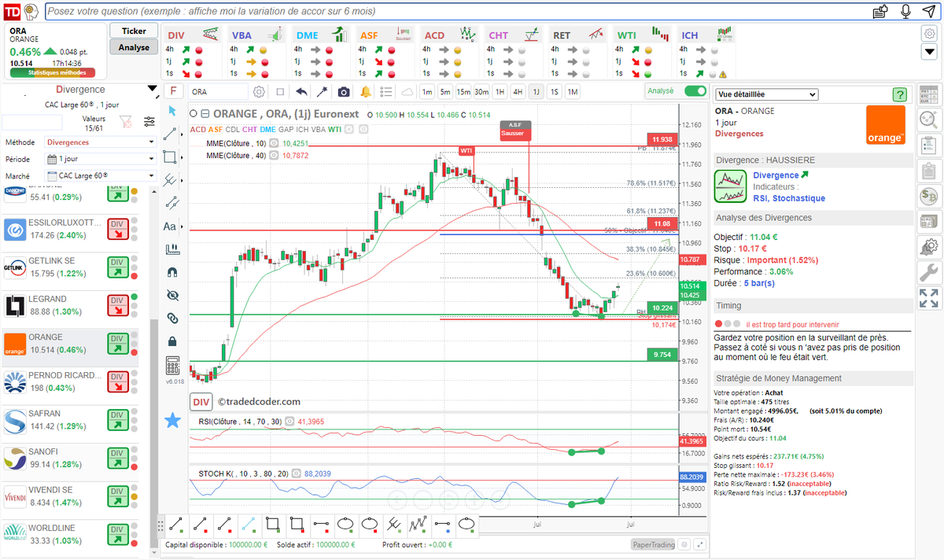Viewport: 944px width, 560px height.
Task: Open the Méthode Divergences dropdown
Action: 101,142
